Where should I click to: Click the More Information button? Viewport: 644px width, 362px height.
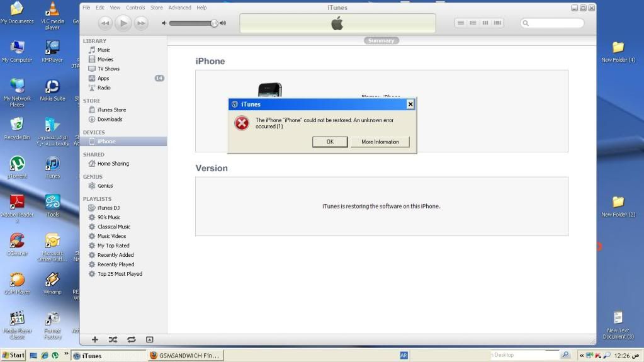coord(380,142)
